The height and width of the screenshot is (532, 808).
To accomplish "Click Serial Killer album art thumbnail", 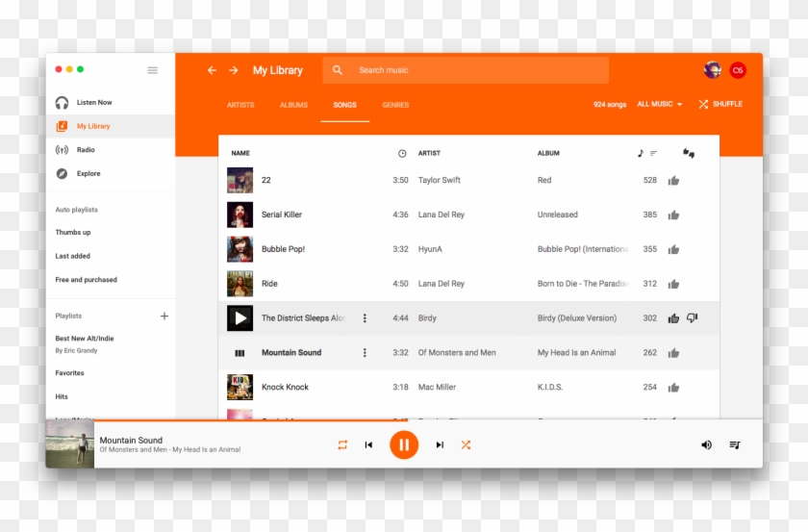I will coord(240,215).
